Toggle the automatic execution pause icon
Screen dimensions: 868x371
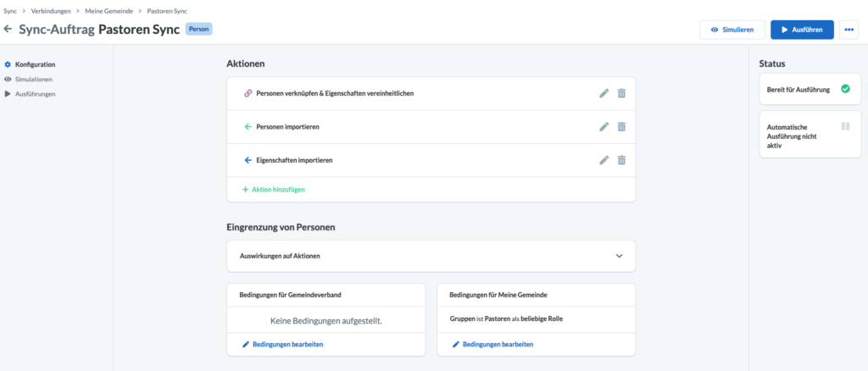tap(845, 126)
